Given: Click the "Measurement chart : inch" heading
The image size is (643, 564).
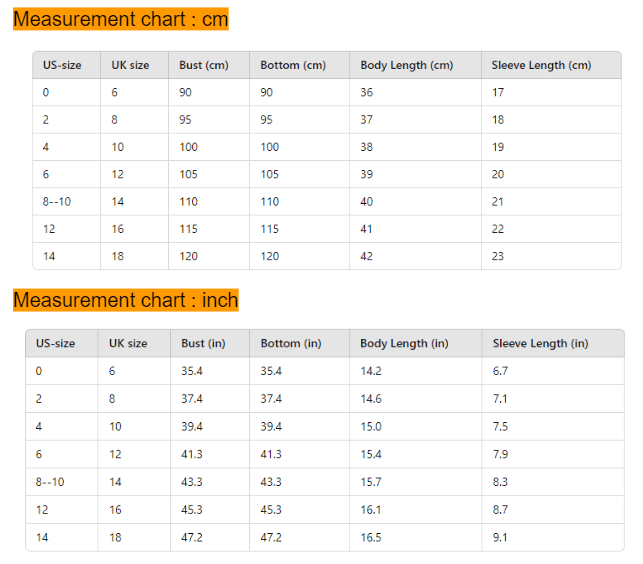Looking at the screenshot, I should pyautogui.click(x=126, y=300).
